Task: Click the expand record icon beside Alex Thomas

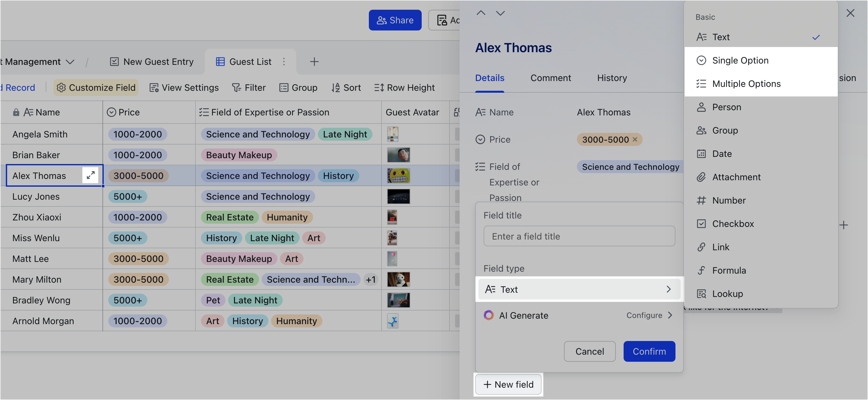Action: pos(90,175)
